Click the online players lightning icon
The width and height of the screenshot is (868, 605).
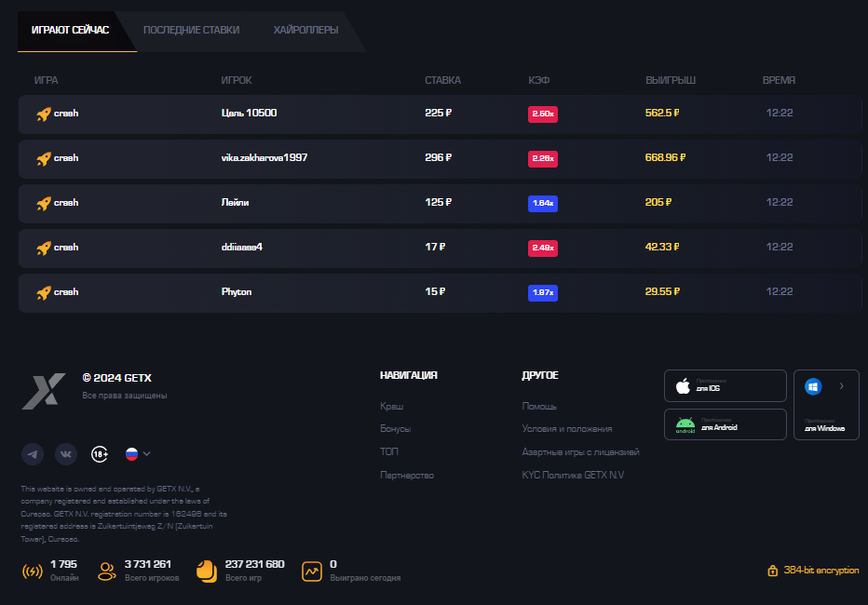[31, 571]
